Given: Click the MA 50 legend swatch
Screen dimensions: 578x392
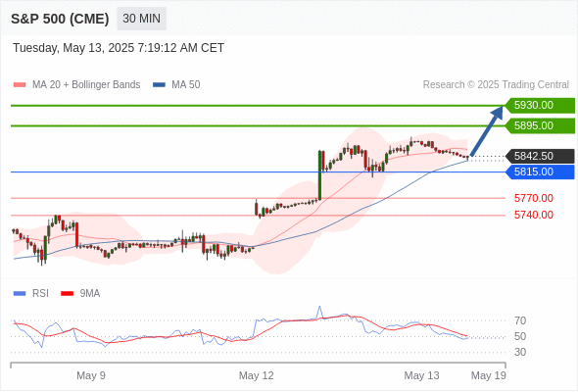Looking at the screenshot, I should pyautogui.click(x=159, y=85).
